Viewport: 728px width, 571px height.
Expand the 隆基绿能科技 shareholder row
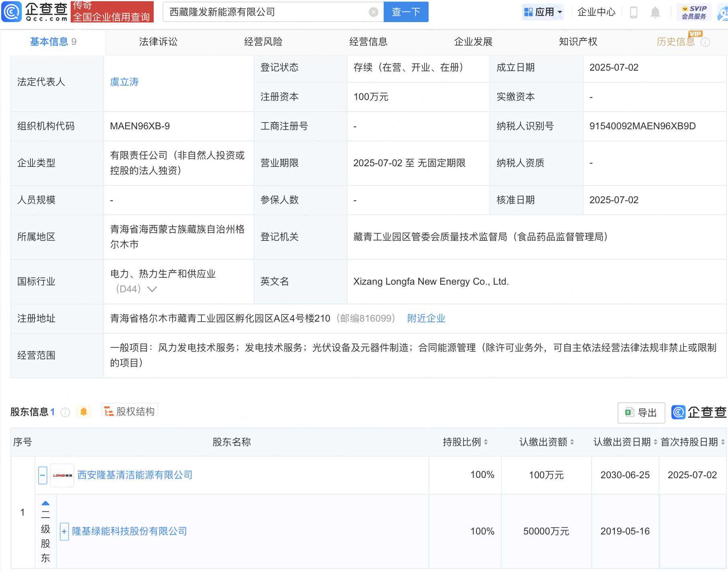pos(64,532)
